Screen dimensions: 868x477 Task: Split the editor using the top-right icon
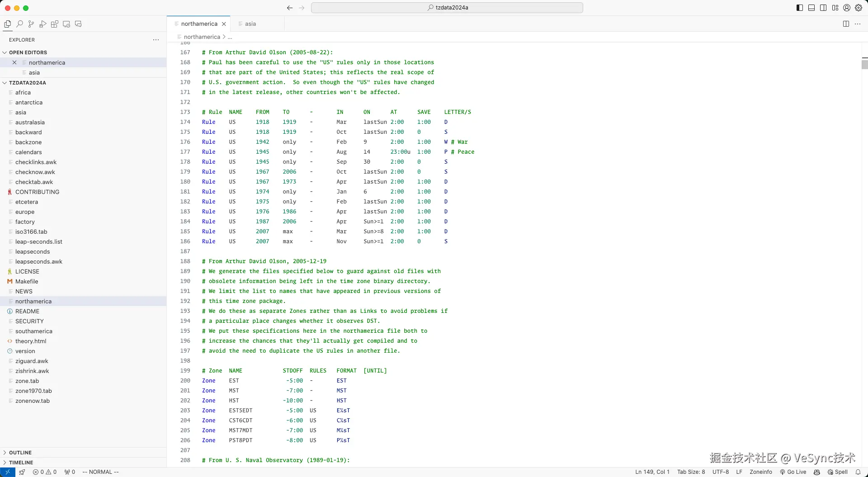pyautogui.click(x=845, y=24)
